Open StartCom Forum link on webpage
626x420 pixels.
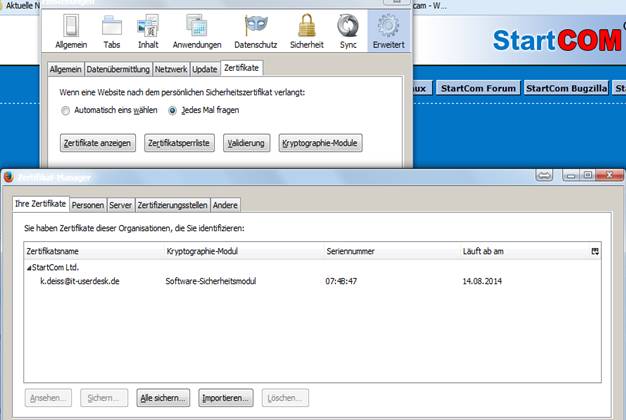tap(478, 88)
